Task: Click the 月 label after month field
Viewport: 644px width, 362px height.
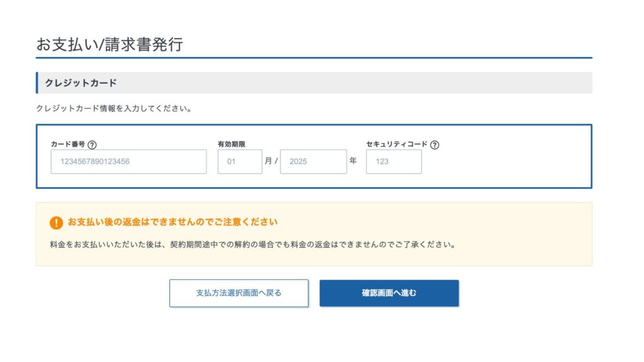Action: [269, 161]
